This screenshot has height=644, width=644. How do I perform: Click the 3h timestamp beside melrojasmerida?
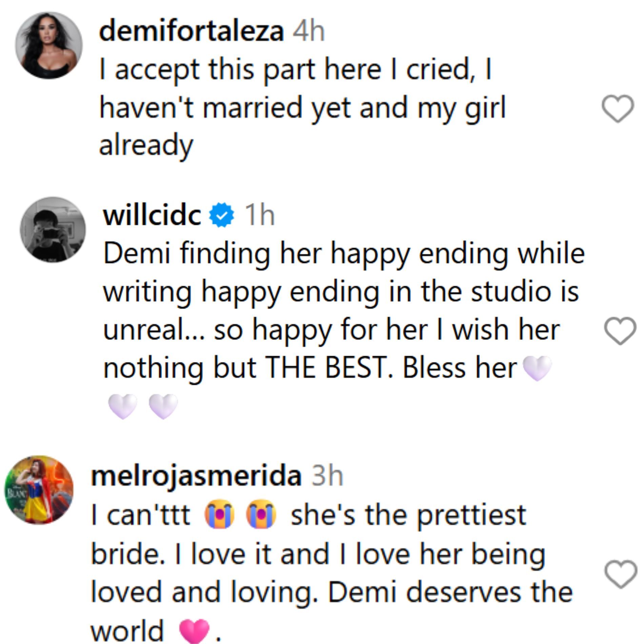pos(327,476)
